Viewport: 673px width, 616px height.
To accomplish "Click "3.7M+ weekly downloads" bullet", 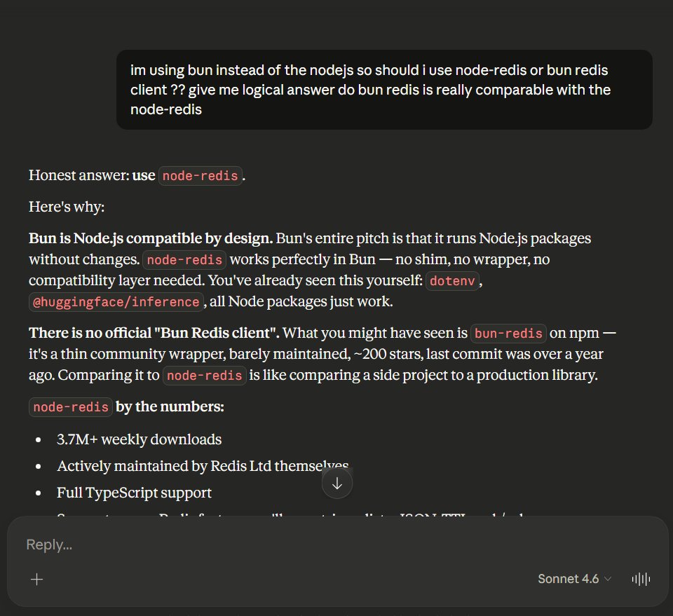I will (139, 439).
